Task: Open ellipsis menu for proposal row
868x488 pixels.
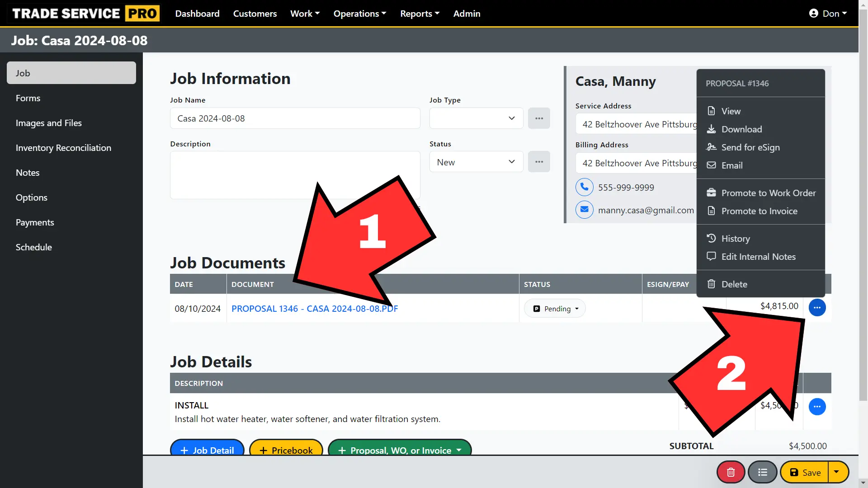Action: pos(817,308)
